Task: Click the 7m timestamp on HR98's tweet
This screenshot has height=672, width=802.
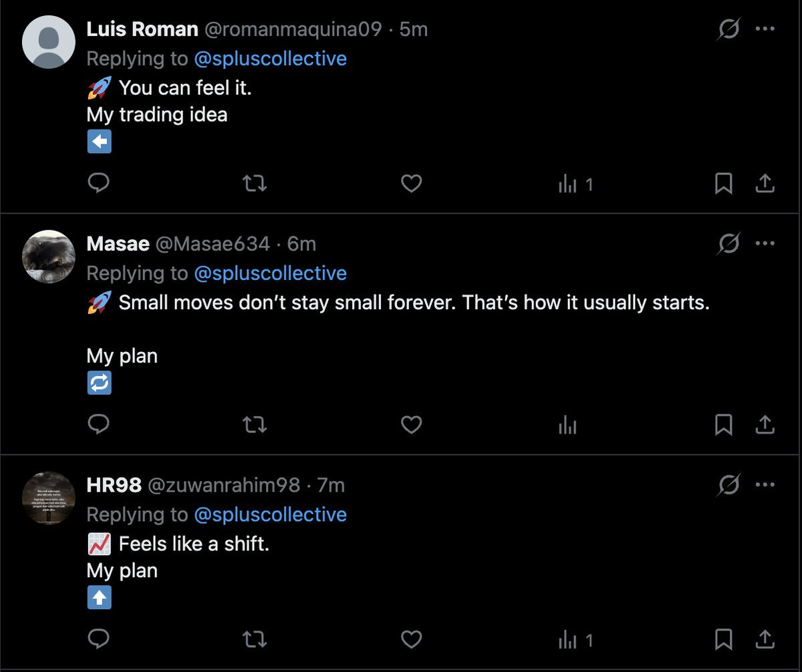Action: (x=331, y=485)
